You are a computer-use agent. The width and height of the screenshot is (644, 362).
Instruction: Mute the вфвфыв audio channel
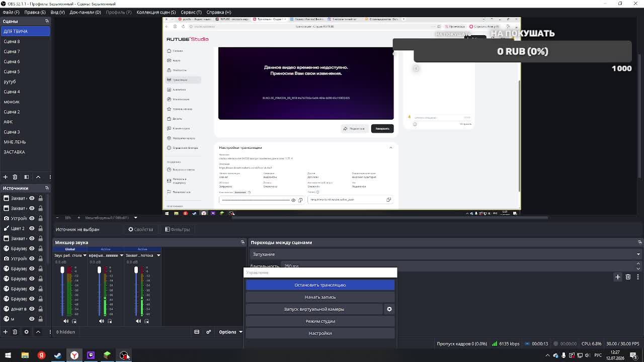102,321
